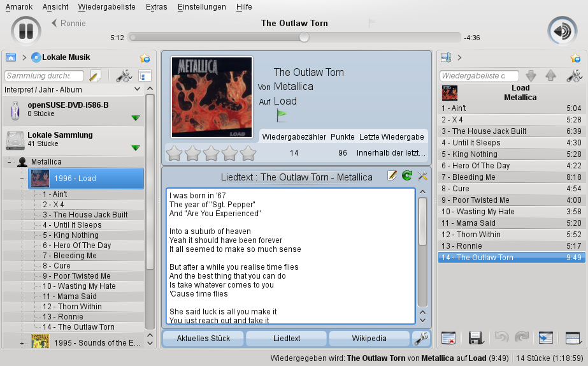Rate the track with the third star
This screenshot has height=366, width=588.
click(211, 153)
